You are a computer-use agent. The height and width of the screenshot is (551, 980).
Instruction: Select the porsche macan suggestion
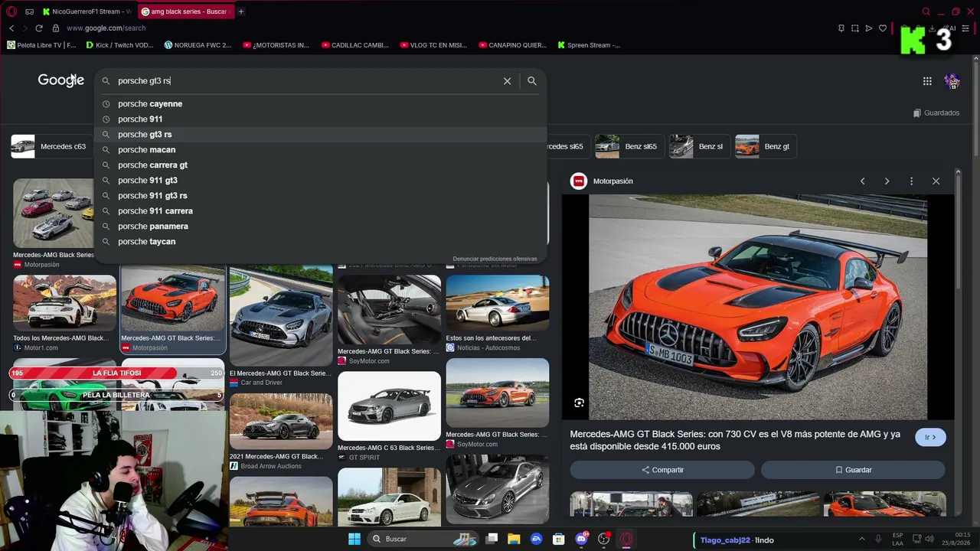(320, 150)
